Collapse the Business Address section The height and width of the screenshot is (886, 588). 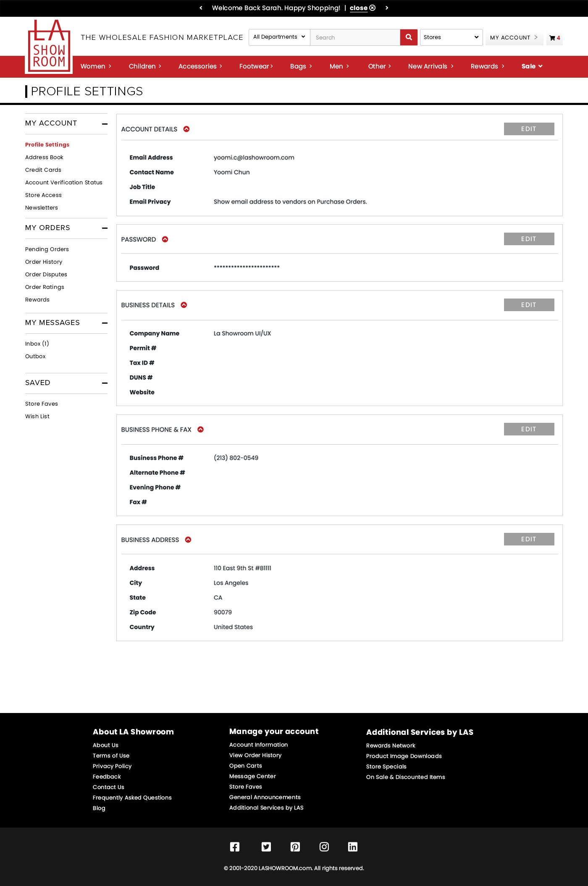(x=188, y=540)
